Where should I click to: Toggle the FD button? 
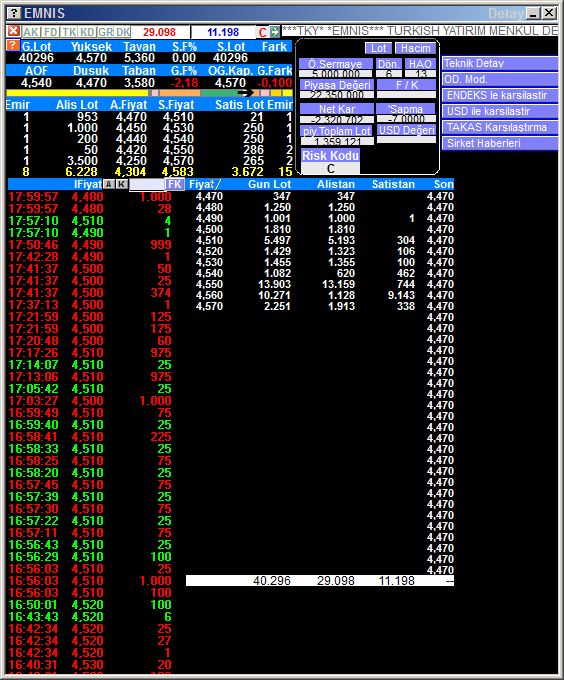click(x=51, y=32)
